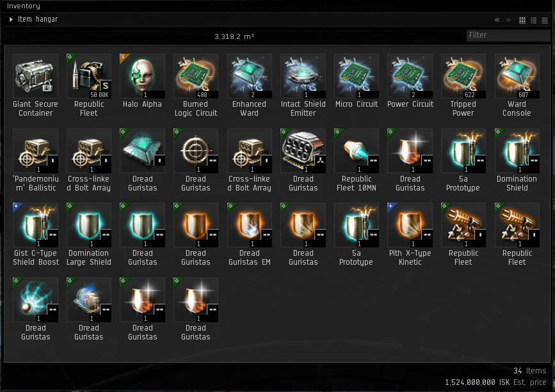Switch to details view mode
This screenshot has height=392, width=555.
click(x=533, y=20)
